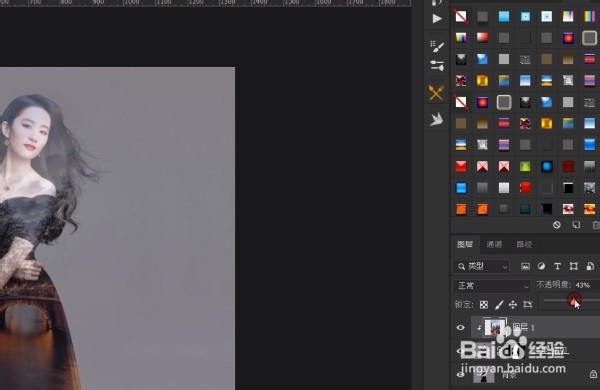Apply the dark teal style swatch
600x390 pixels.
click(x=525, y=209)
